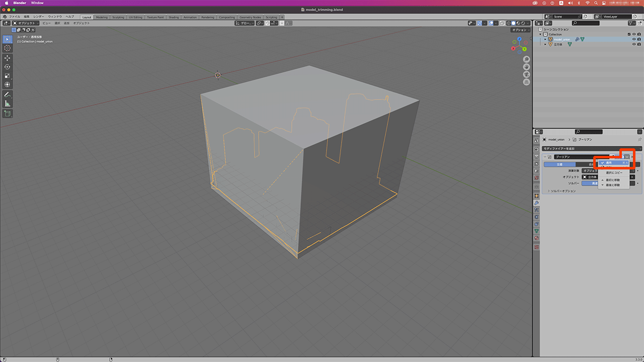Image resolution: width=644 pixels, height=362 pixels.
Task: Open transform orientation グロー... dropdown
Action: 244,23
